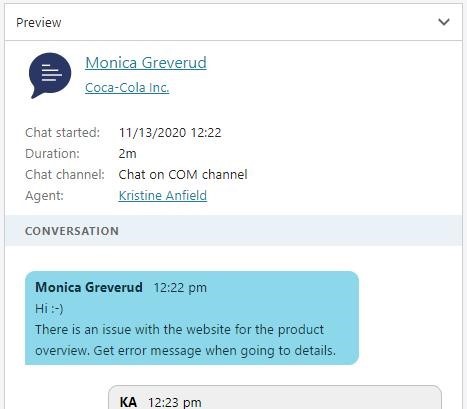The image size is (467, 409).
Task: Click Chat on COM channel value
Action: click(x=183, y=175)
